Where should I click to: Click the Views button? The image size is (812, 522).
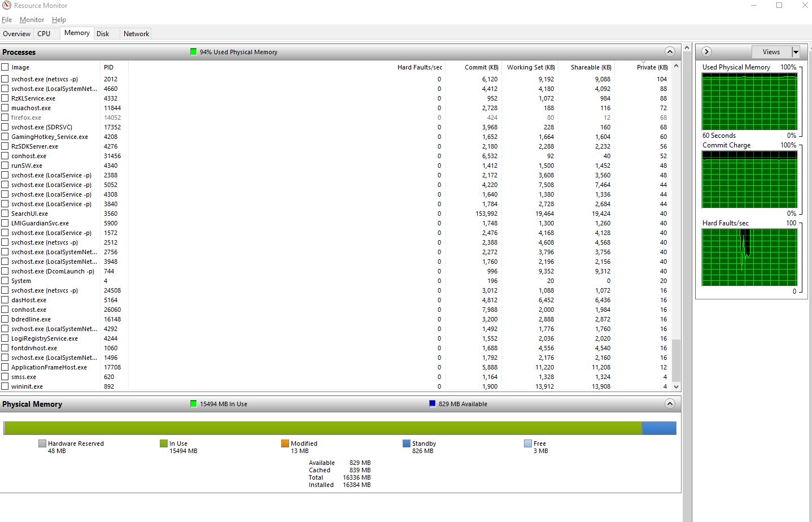(771, 52)
